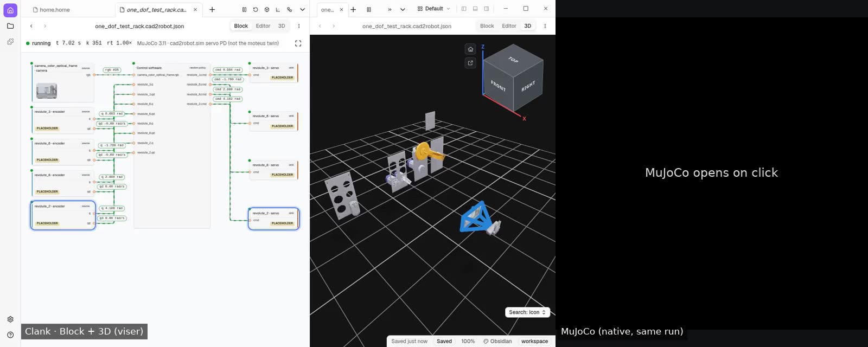Click the random policy label

197,68
